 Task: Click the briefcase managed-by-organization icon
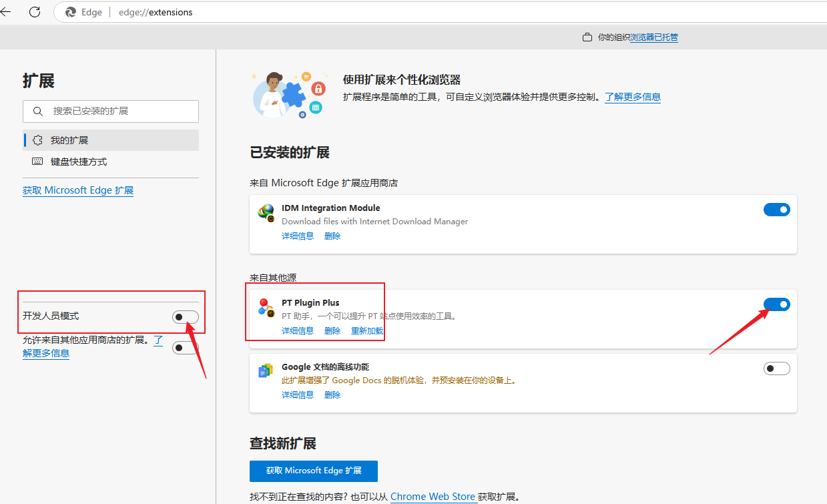click(x=587, y=37)
